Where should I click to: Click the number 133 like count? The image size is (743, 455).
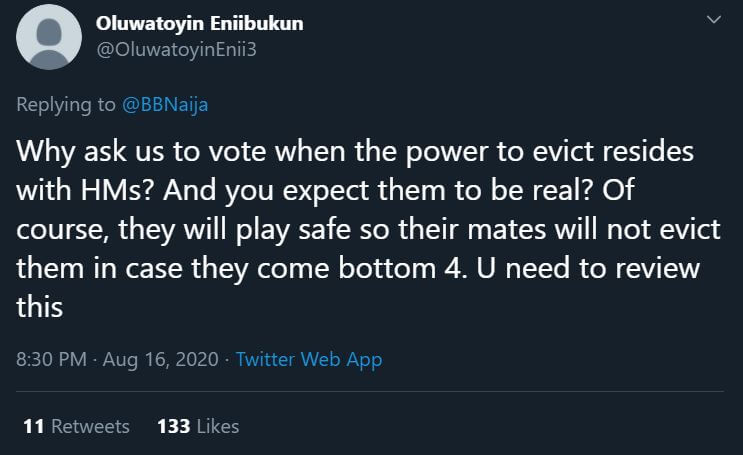(x=174, y=426)
